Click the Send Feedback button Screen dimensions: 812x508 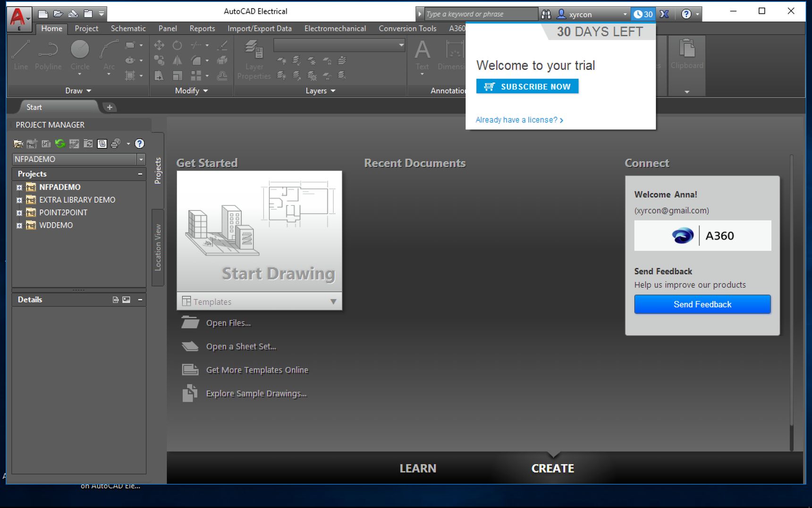tap(702, 304)
